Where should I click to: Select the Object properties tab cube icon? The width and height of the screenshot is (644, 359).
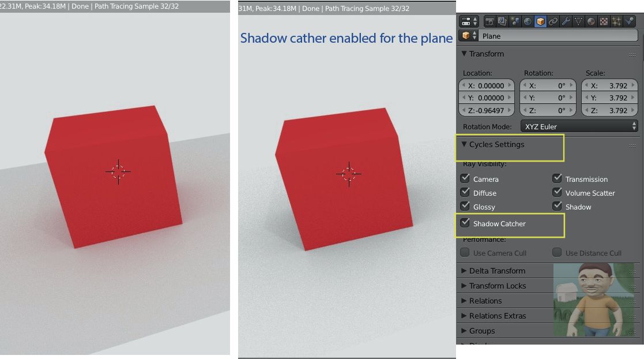click(540, 21)
